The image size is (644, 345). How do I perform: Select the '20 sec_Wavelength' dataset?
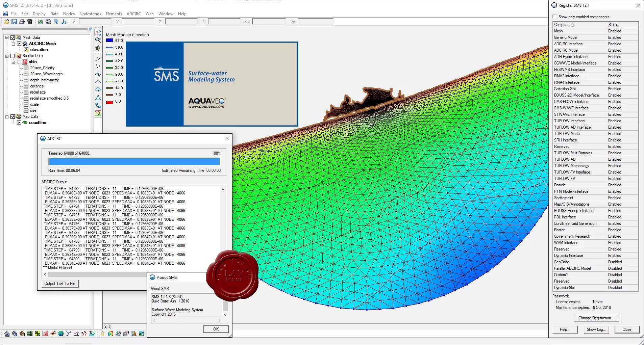point(46,74)
